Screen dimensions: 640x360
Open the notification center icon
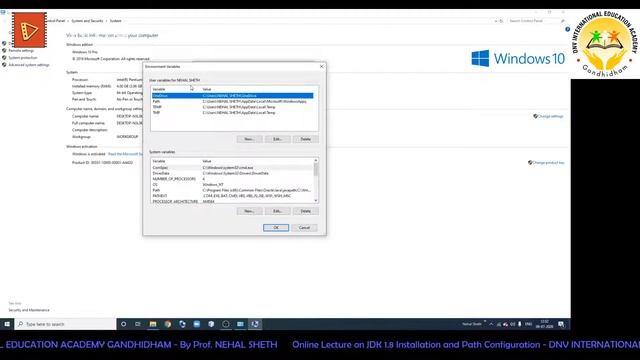(562, 324)
